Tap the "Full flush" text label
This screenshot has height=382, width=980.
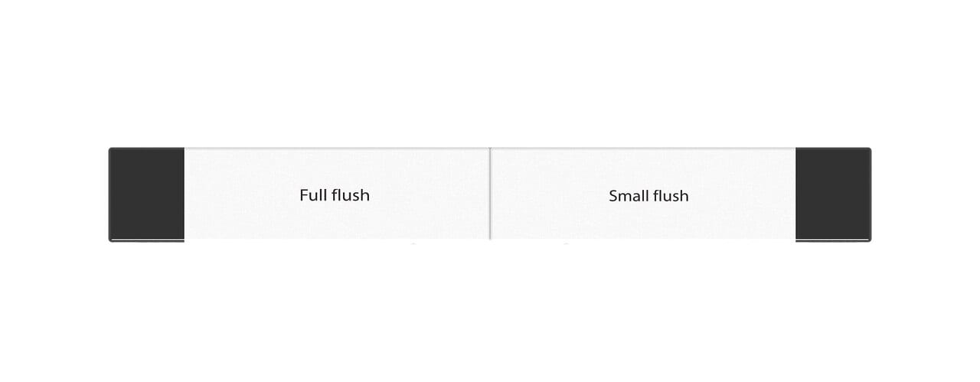click(x=335, y=195)
